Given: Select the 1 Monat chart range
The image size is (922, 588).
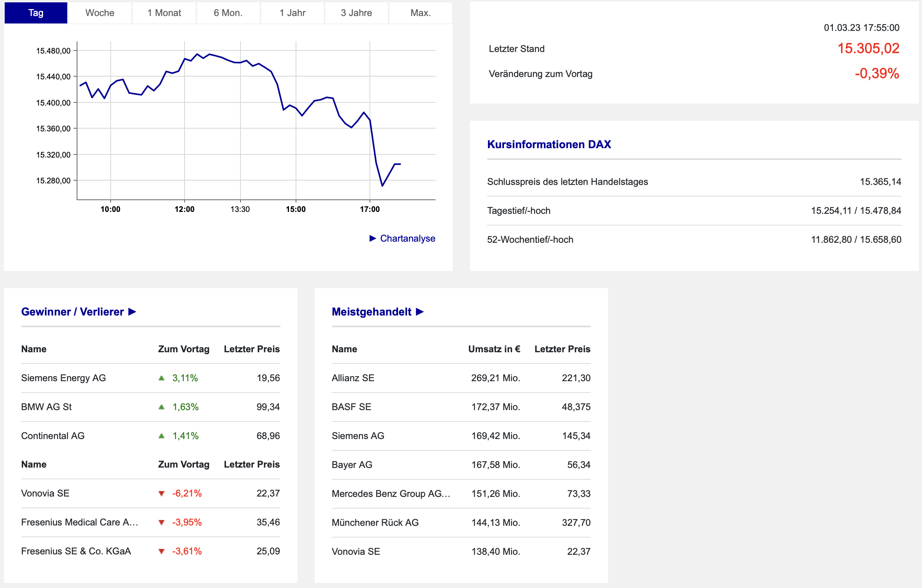Looking at the screenshot, I should pyautogui.click(x=164, y=13).
